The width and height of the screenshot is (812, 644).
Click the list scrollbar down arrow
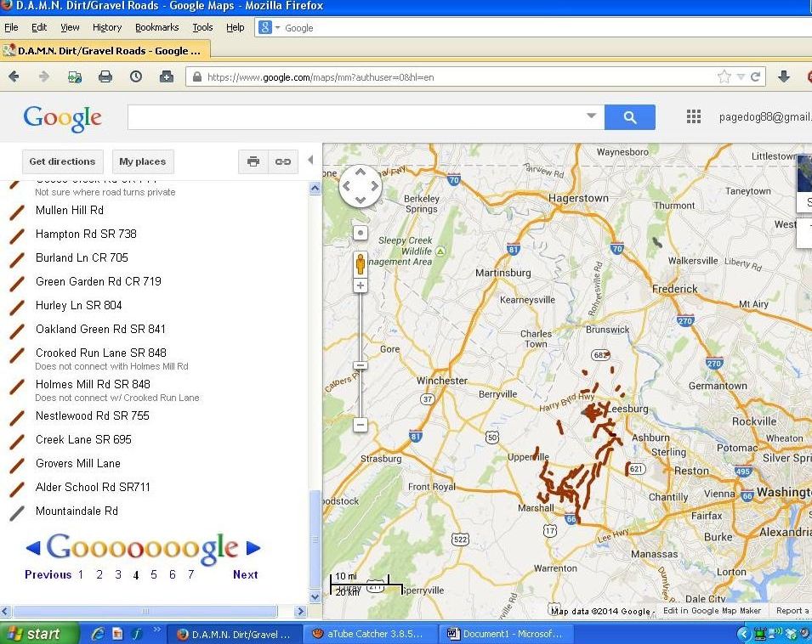click(315, 597)
